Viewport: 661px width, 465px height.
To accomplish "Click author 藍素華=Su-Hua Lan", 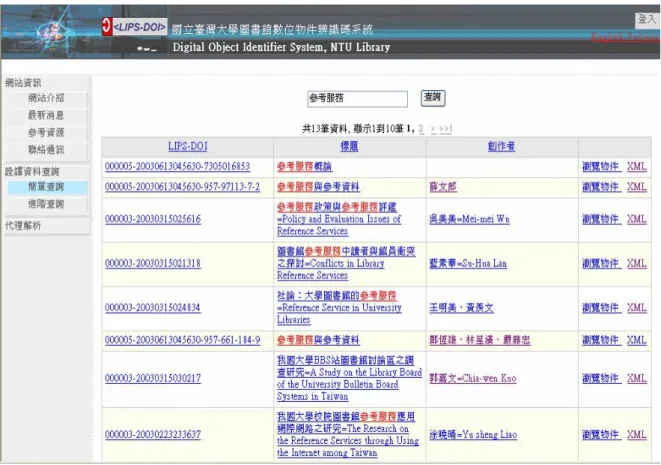I will point(468,263).
